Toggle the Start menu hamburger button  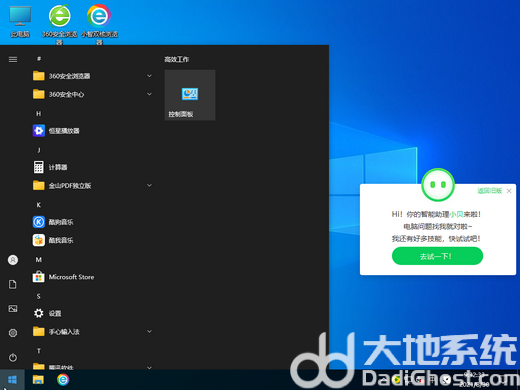click(13, 59)
